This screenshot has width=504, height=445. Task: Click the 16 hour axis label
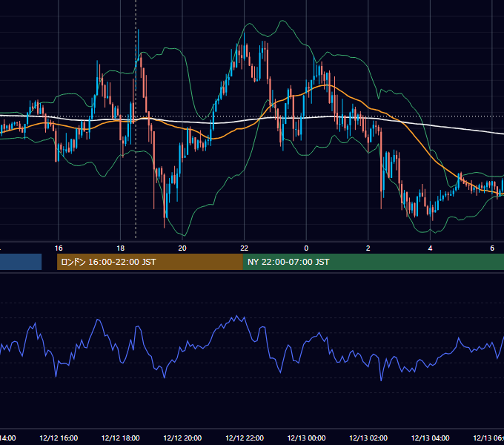(59, 248)
